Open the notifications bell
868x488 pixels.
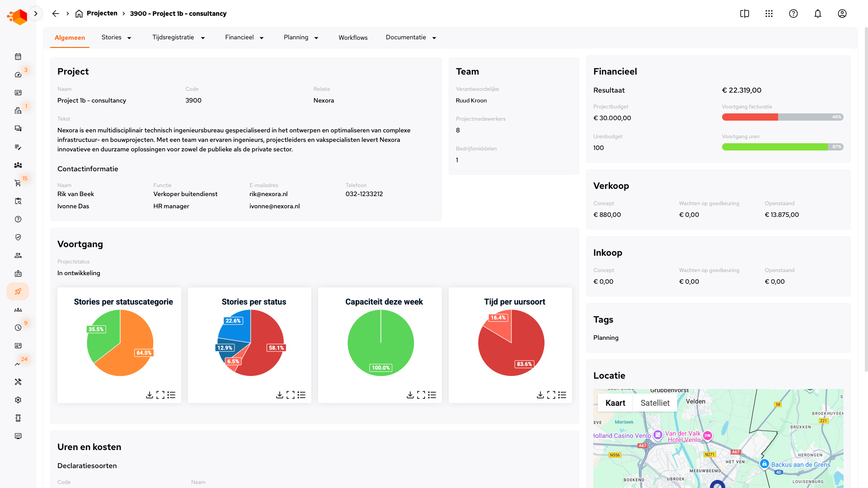coord(817,14)
